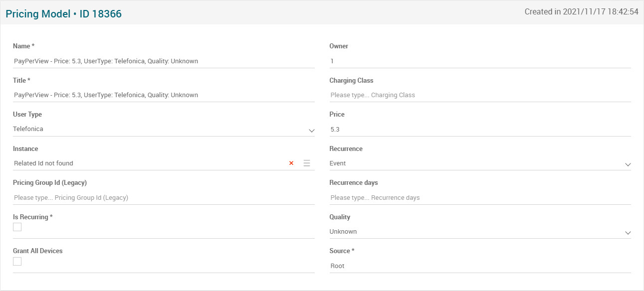Click the Pricing Model ID 18366 header
644x291 pixels.
(63, 14)
